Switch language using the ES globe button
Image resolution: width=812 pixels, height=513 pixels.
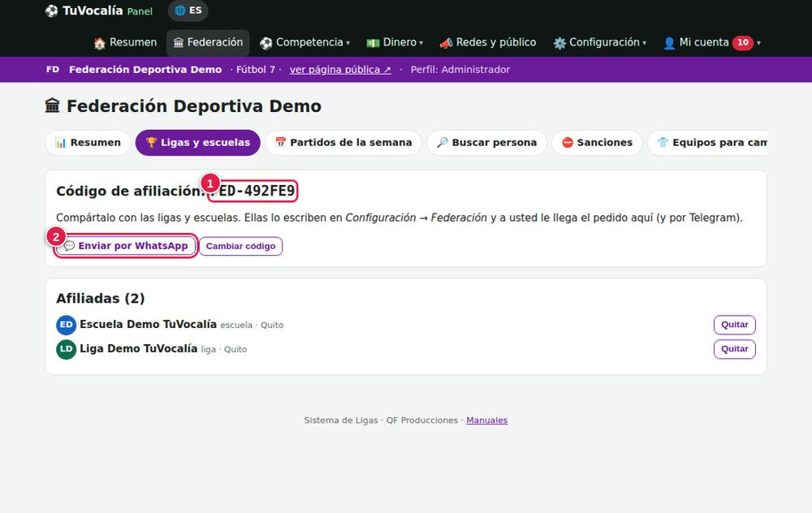pyautogui.click(x=188, y=11)
